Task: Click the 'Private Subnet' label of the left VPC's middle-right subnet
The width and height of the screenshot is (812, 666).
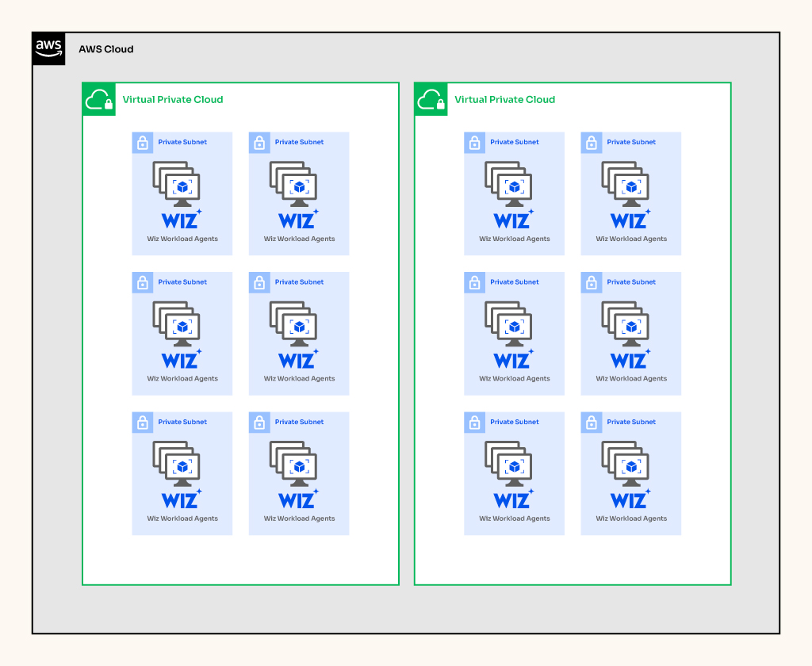Action: click(x=299, y=281)
